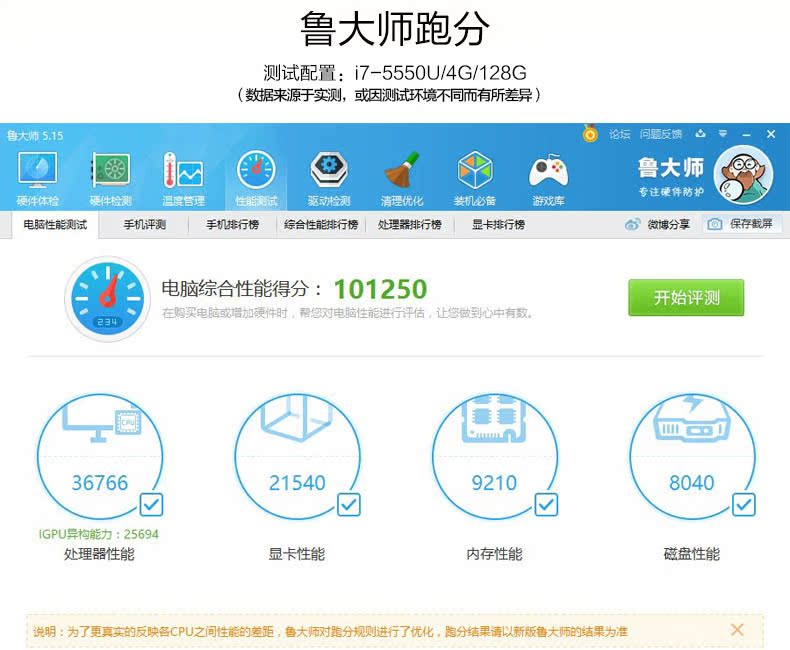Click the speedometer gauge showing 234
Viewport: 790px width, 650px height.
point(107,299)
